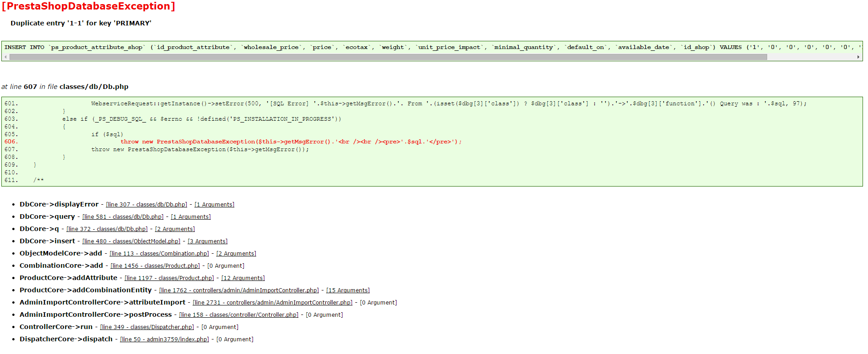Expand '1 Arguments' for DbCore->query
The width and height of the screenshot is (868, 354).
[x=191, y=217]
